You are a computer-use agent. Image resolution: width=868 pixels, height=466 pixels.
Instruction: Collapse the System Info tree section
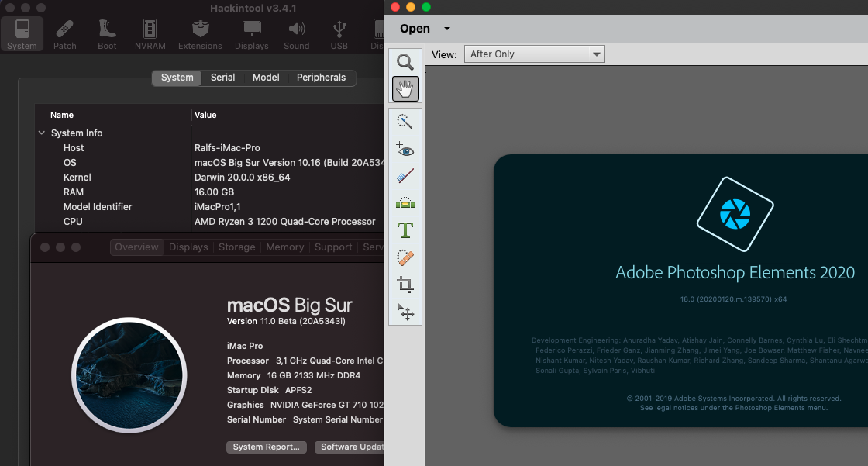click(42, 133)
